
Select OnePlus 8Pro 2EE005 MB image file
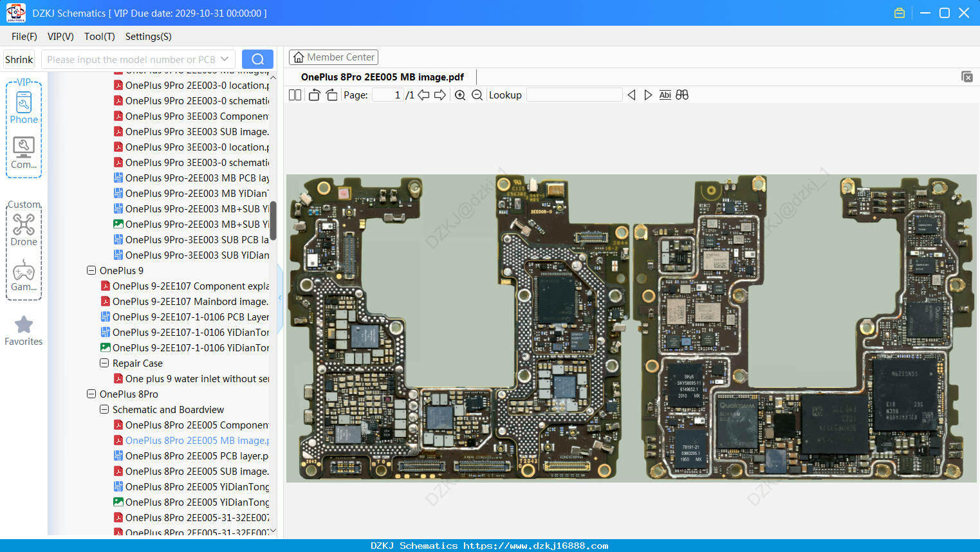(191, 440)
